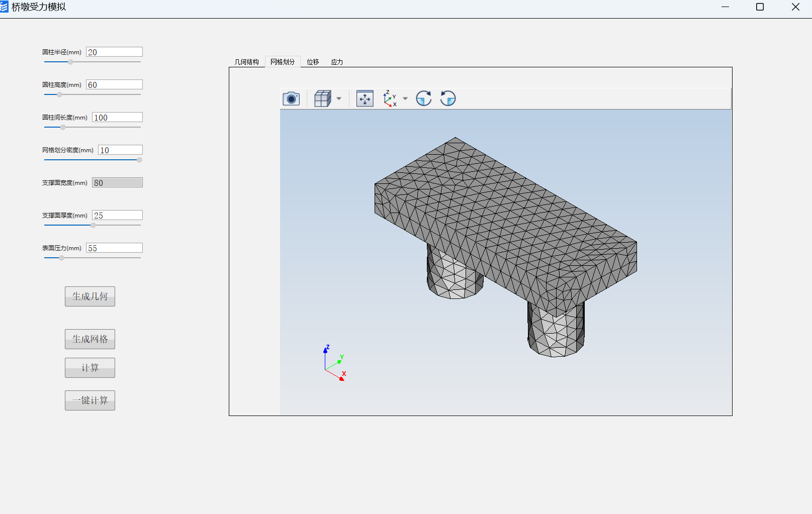Click the 圆柱间长度(mm) label
Image resolution: width=812 pixels, height=514 pixels.
(65, 118)
